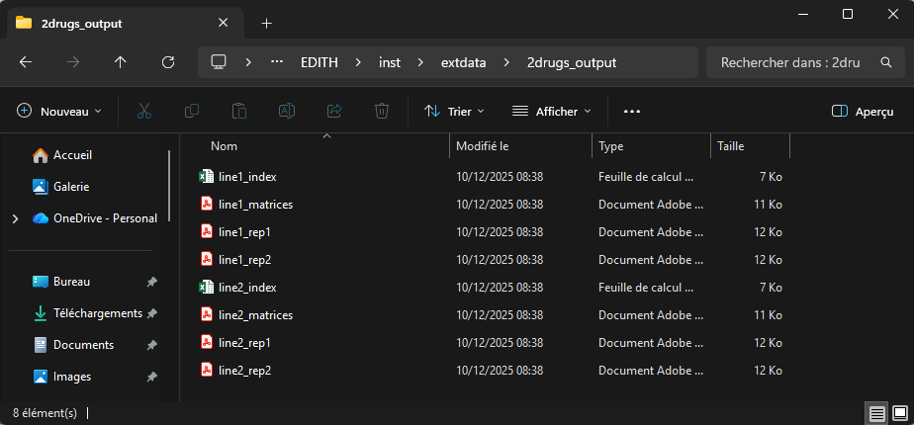Click the extdata breadcrumb in address bar
The width and height of the screenshot is (914, 425).
[463, 62]
